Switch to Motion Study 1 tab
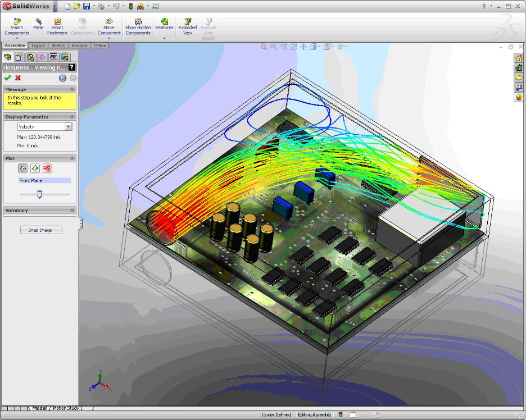The image size is (526, 420). point(67,408)
